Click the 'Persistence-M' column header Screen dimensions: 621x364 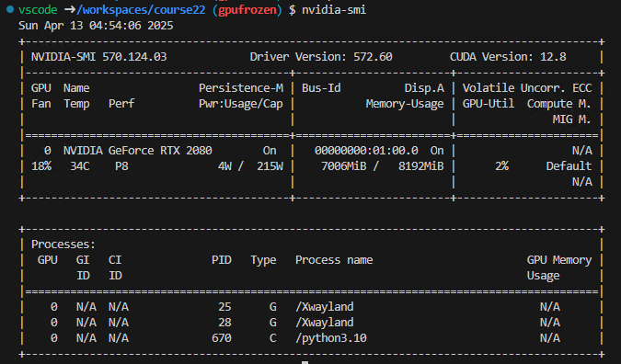pyautogui.click(x=241, y=88)
